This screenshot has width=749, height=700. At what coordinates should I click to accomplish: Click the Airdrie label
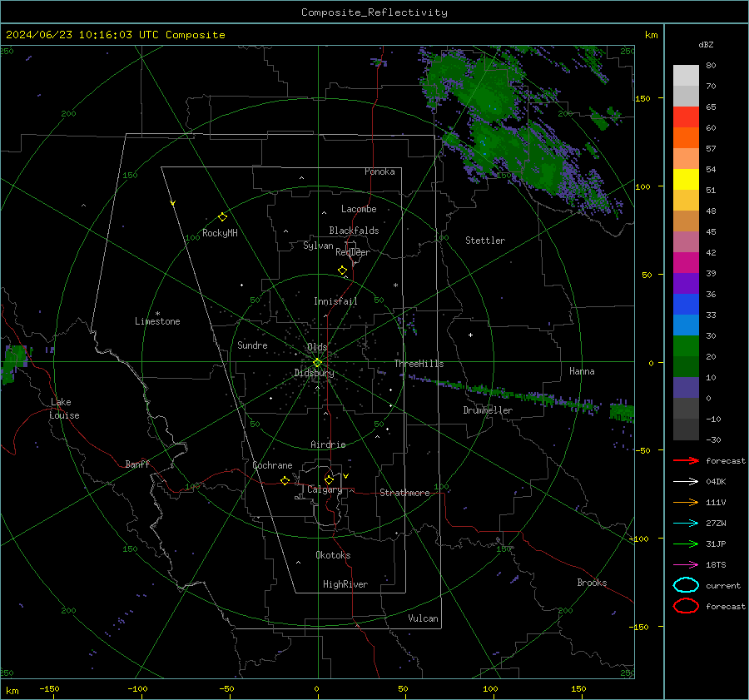[328, 444]
